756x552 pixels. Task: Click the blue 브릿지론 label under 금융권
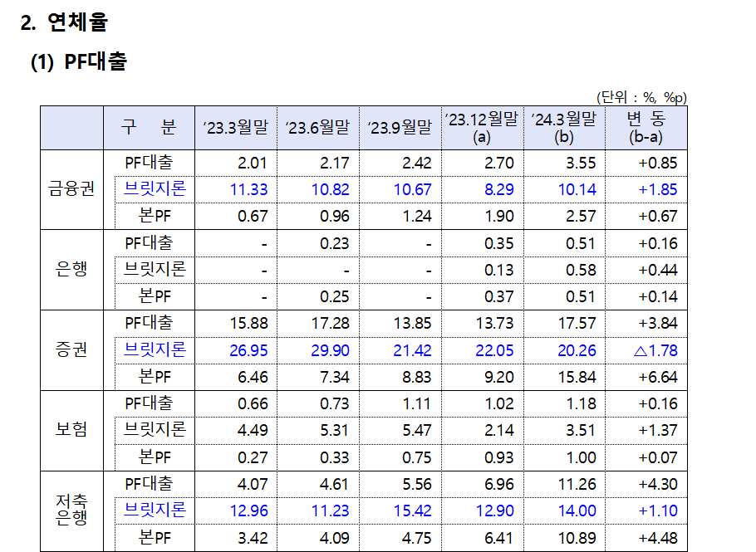pos(155,188)
